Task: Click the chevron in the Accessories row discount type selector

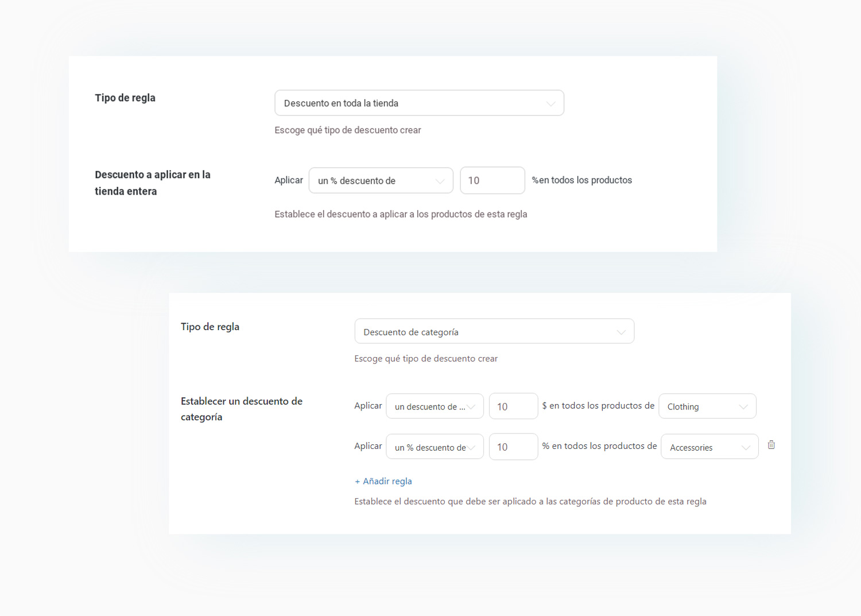Action: pos(471,448)
